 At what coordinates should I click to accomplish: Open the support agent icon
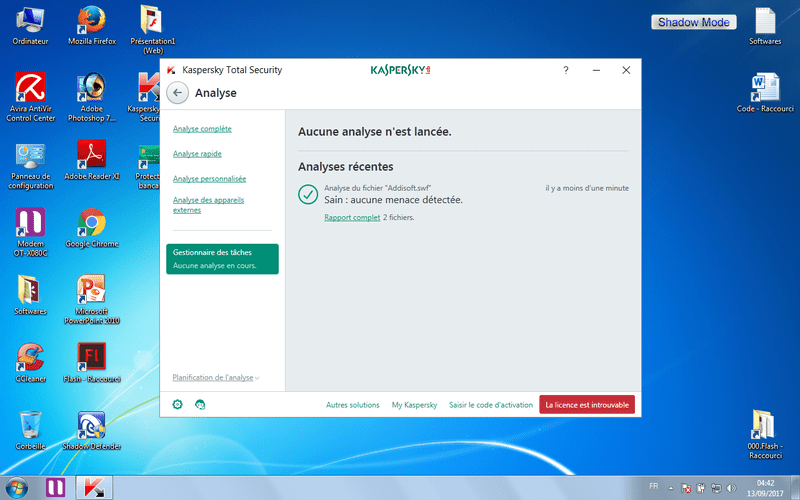pos(200,404)
